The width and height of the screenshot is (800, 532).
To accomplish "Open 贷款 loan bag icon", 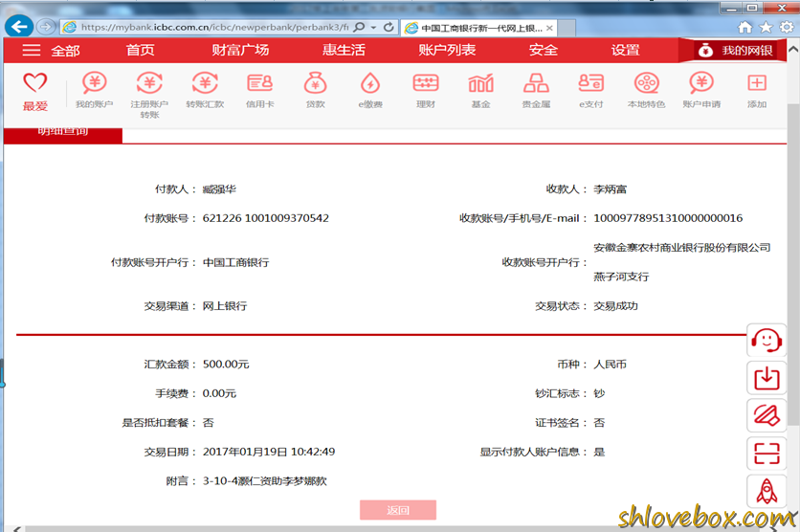I will [x=315, y=82].
